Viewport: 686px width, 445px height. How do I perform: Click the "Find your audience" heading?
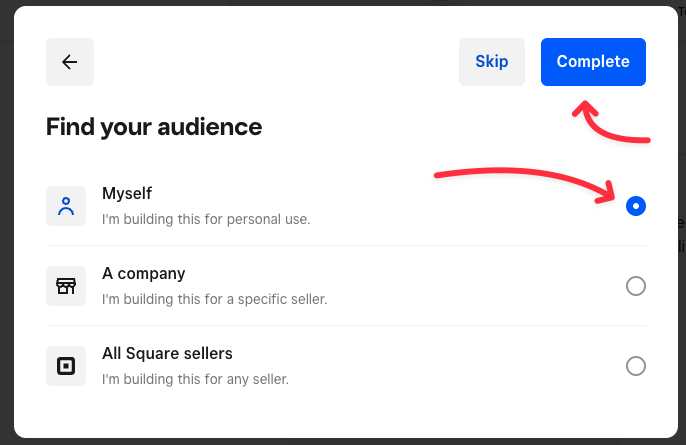pyautogui.click(x=154, y=127)
